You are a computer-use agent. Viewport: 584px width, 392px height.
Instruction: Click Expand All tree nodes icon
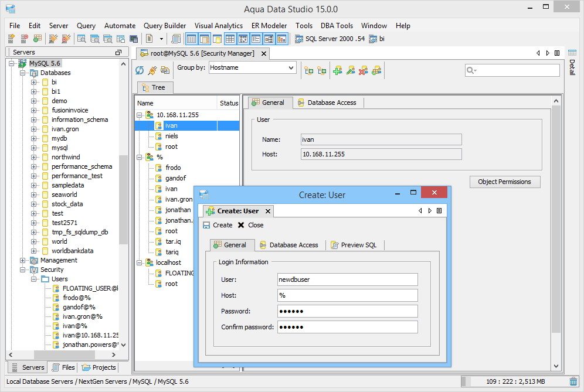309,70
